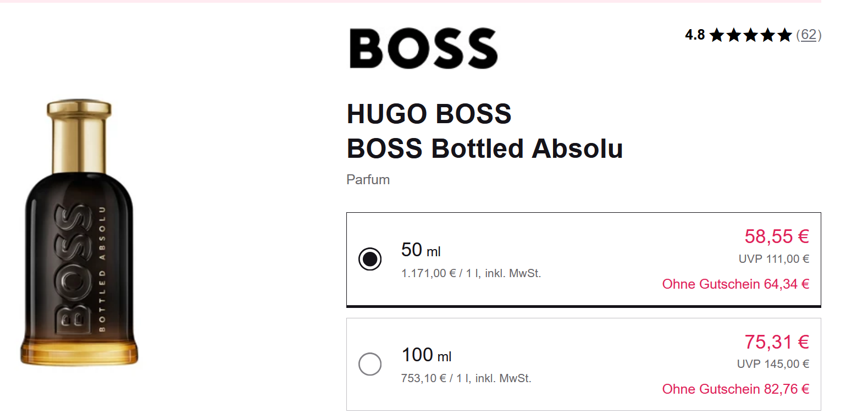Viewport: 868px width, 419px height.
Task: Click the 753,10 € per liter text
Action: [466, 378]
